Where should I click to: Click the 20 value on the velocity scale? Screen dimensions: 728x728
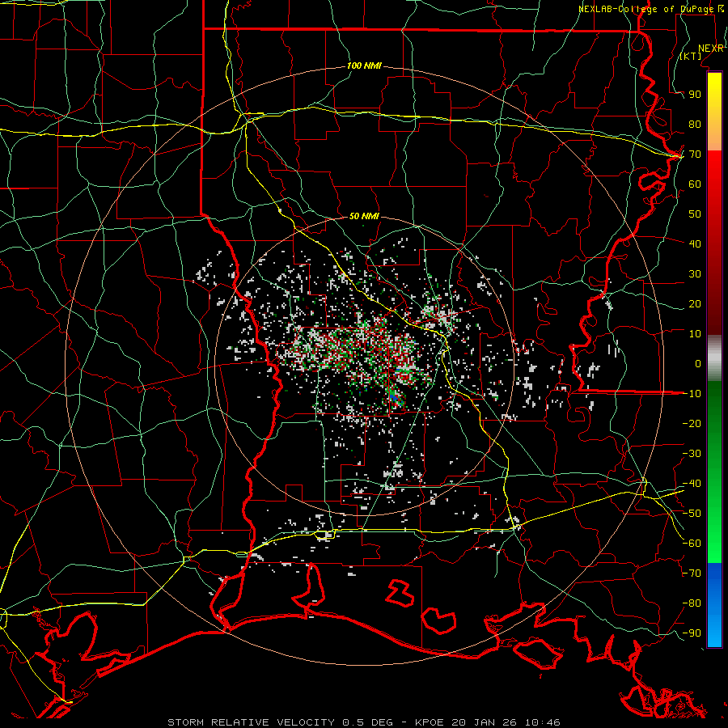click(x=695, y=304)
